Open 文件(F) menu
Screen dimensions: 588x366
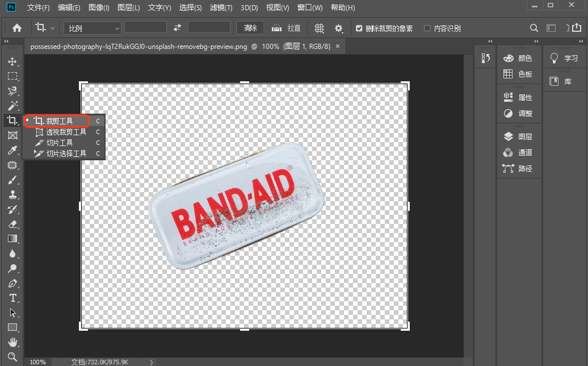pyautogui.click(x=38, y=7)
